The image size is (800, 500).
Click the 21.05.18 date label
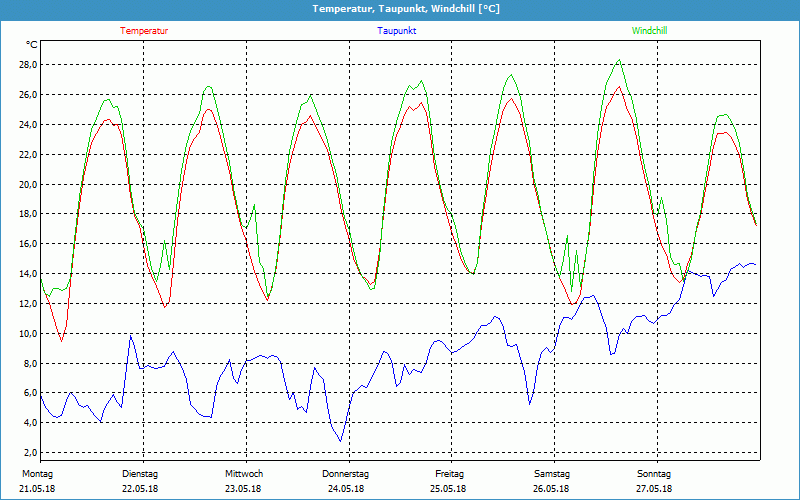(37, 489)
